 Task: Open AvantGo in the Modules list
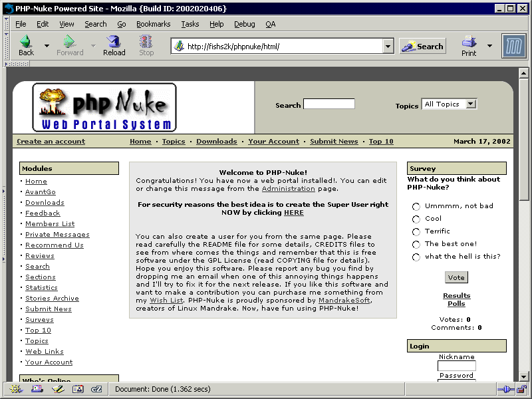pyautogui.click(x=41, y=192)
